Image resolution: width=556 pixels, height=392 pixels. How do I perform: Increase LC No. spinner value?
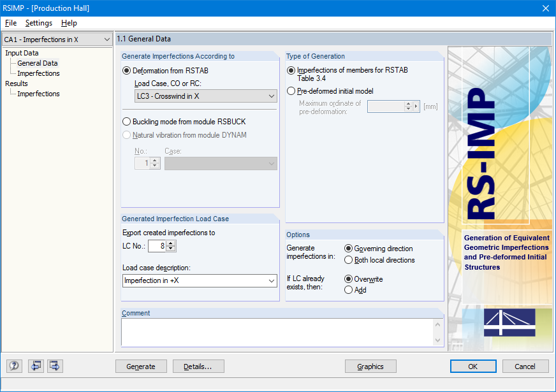pyautogui.click(x=171, y=243)
